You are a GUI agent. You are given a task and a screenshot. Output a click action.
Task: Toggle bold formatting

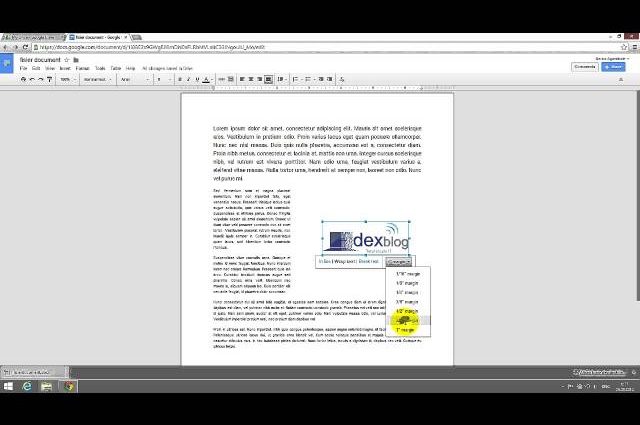click(180, 79)
